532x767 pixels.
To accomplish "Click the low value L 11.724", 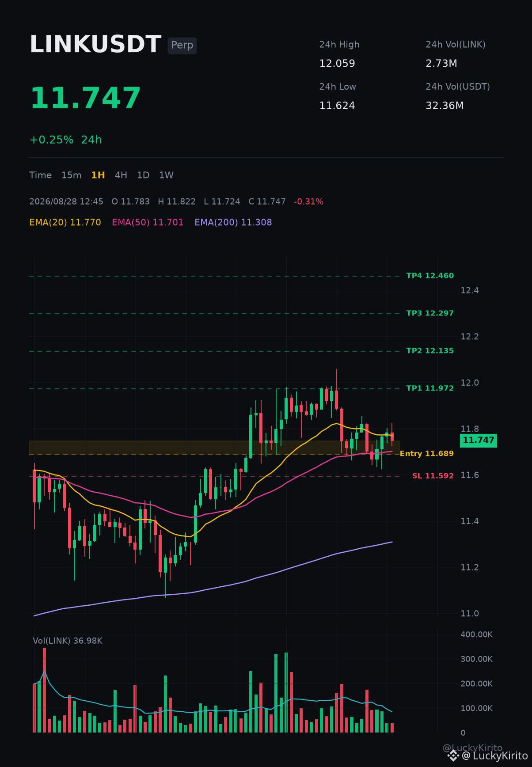I will click(x=222, y=202).
